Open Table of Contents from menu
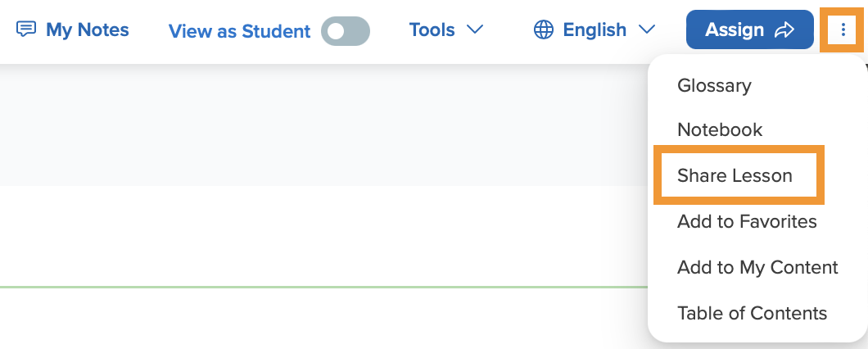868x349 pixels. (x=752, y=314)
